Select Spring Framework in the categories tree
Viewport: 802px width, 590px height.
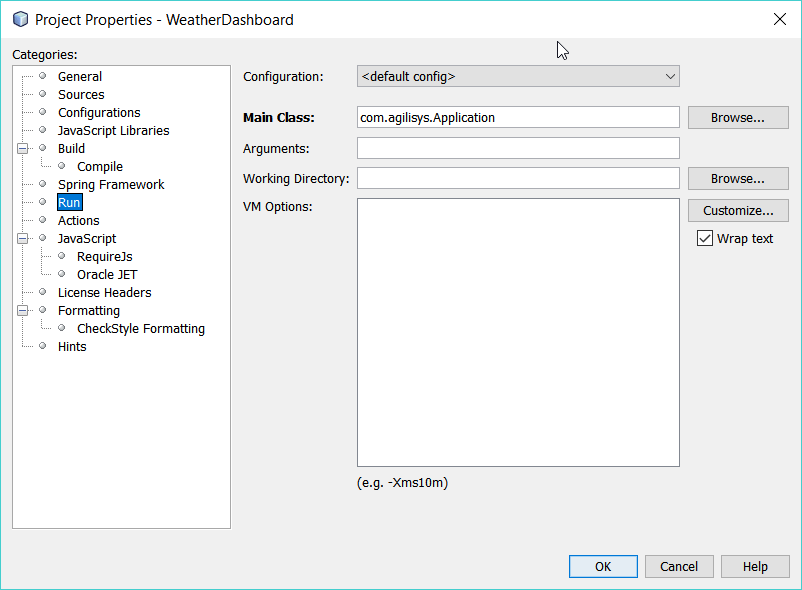pyautogui.click(x=111, y=185)
